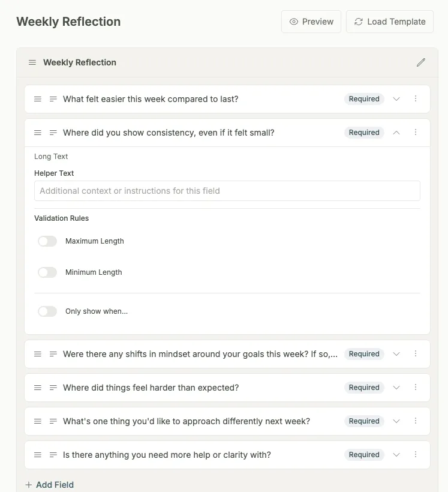448x492 pixels.
Task: Open more options menu for 'approach differently' field
Action: [x=416, y=421]
